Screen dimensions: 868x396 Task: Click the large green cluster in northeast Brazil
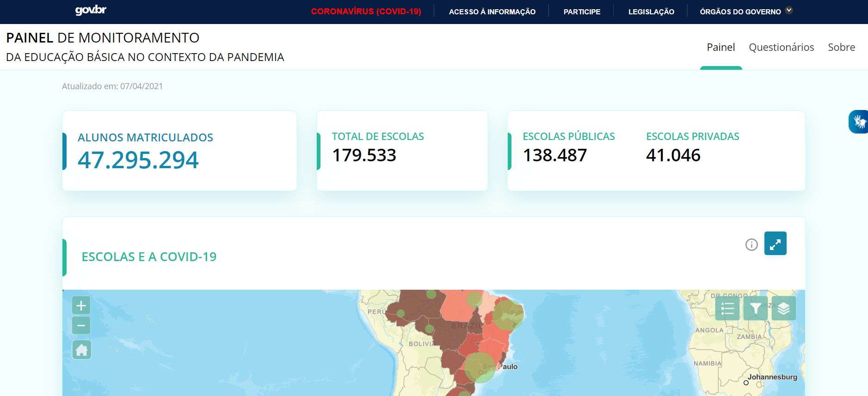[508, 315]
